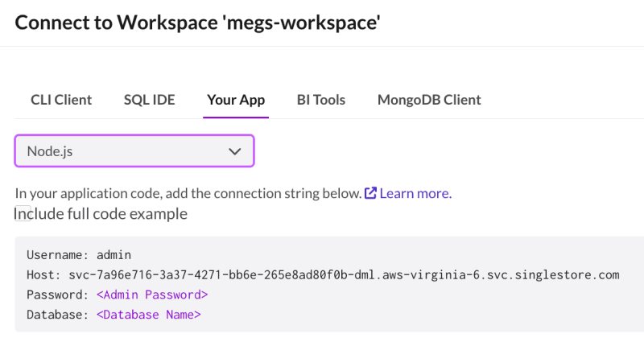Click the external-link icon beside Learn more
This screenshot has height=342, width=644.
point(370,193)
